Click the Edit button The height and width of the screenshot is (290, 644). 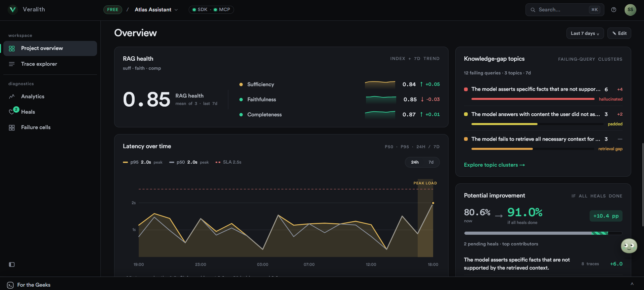click(619, 33)
